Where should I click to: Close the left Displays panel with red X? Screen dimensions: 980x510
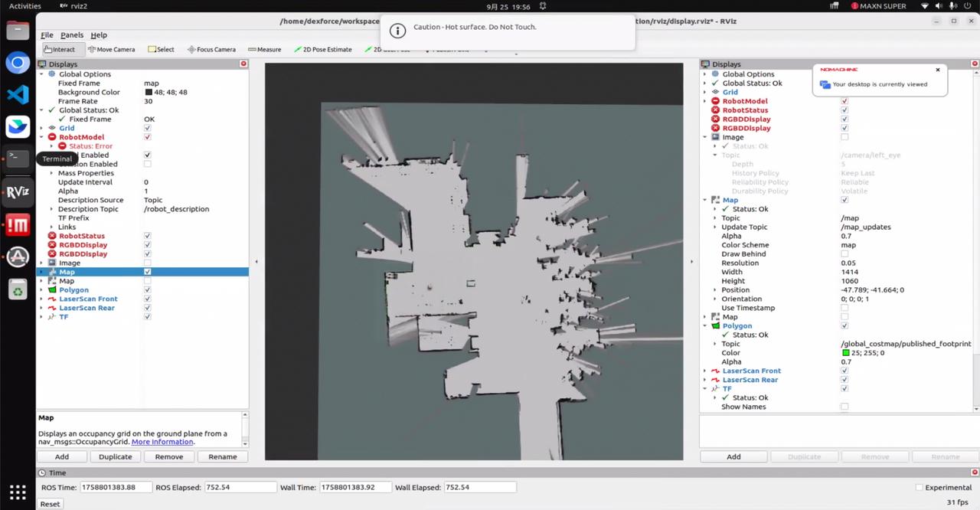(x=243, y=64)
